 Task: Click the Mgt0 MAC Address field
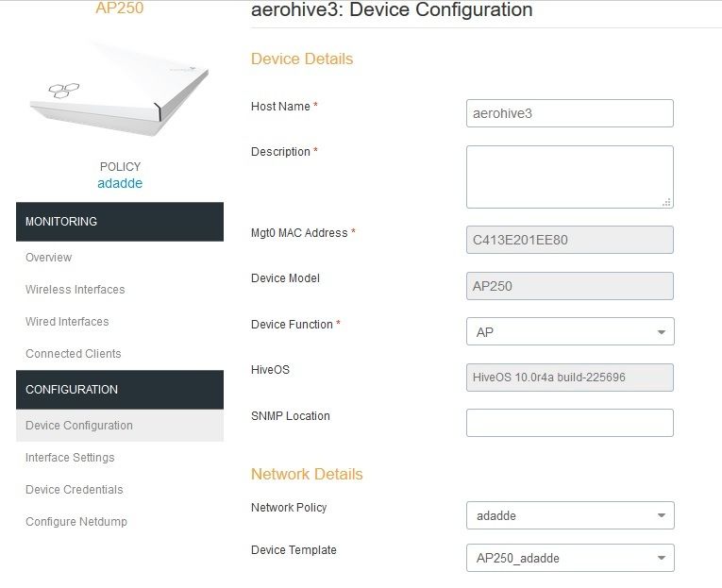tap(569, 240)
